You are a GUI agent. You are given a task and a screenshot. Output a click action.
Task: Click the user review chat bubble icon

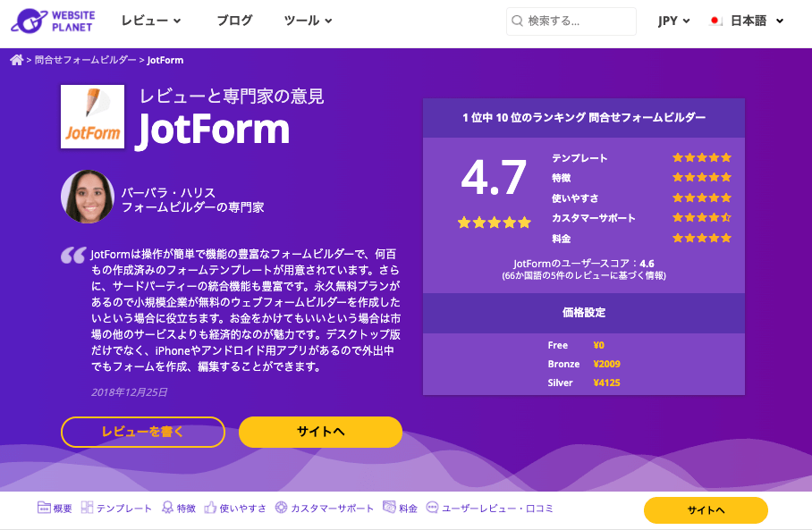tap(432, 508)
